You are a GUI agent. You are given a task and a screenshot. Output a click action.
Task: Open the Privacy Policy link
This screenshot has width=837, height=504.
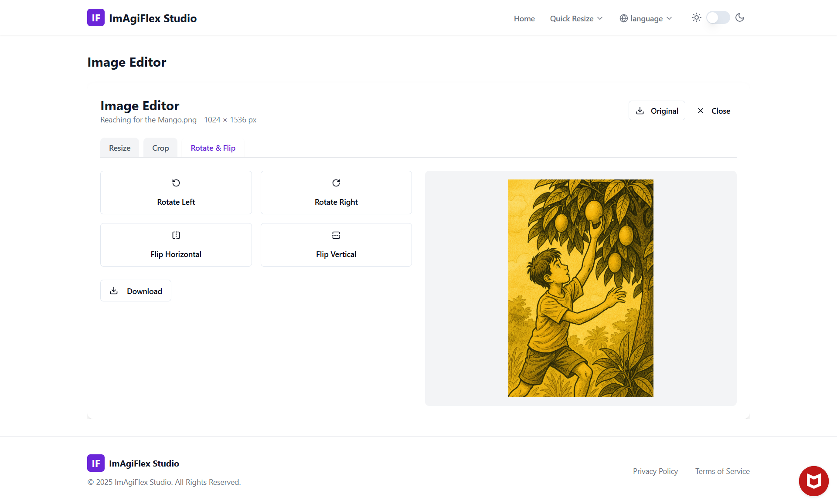655,471
